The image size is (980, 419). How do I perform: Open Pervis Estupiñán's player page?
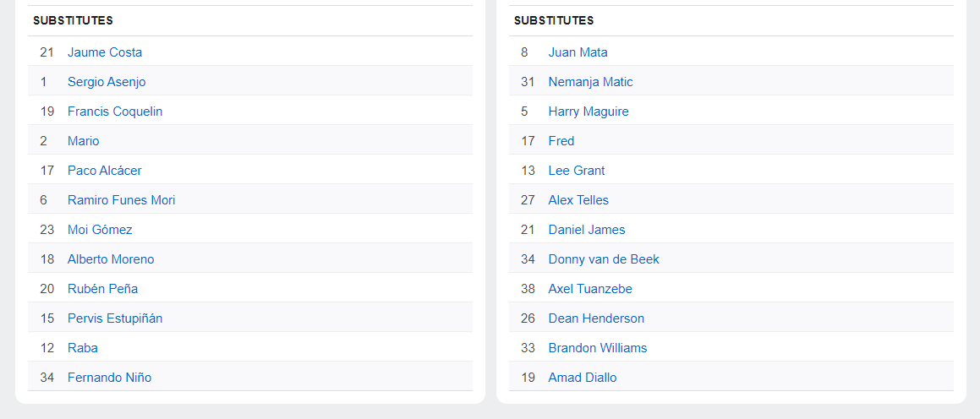115,318
